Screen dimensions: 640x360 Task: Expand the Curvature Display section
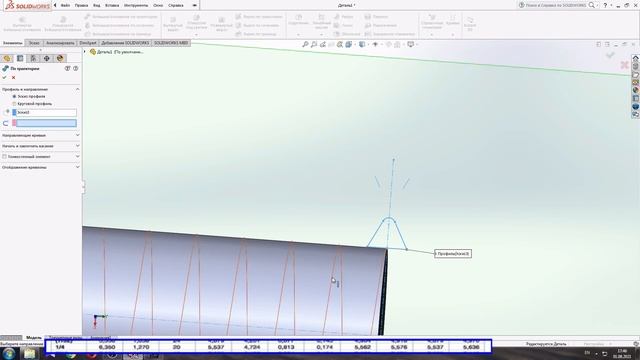pos(78,167)
